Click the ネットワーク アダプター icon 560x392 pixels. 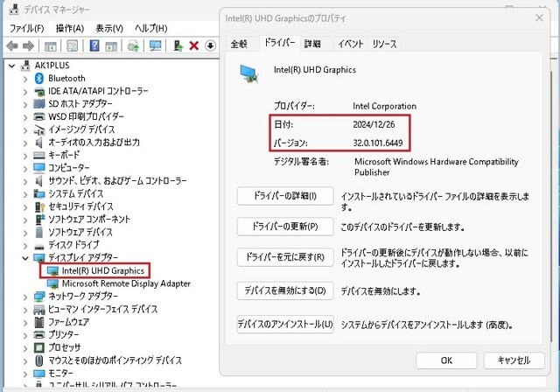pyautogui.click(x=38, y=297)
